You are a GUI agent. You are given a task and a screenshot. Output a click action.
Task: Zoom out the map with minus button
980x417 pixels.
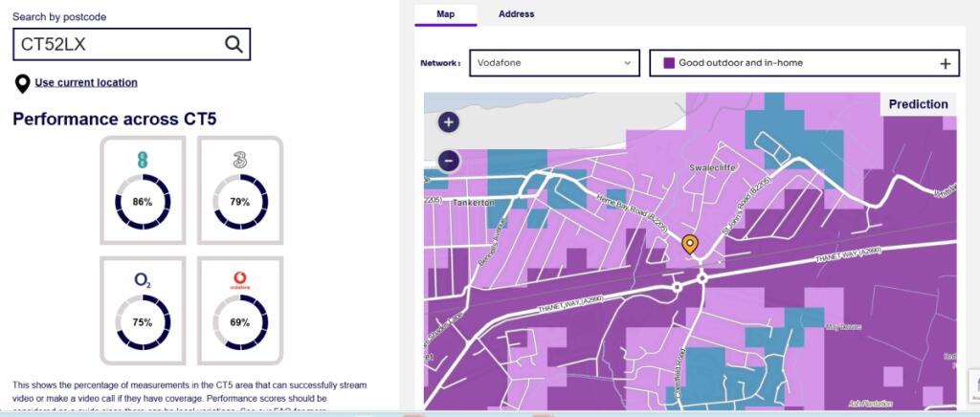(x=449, y=161)
